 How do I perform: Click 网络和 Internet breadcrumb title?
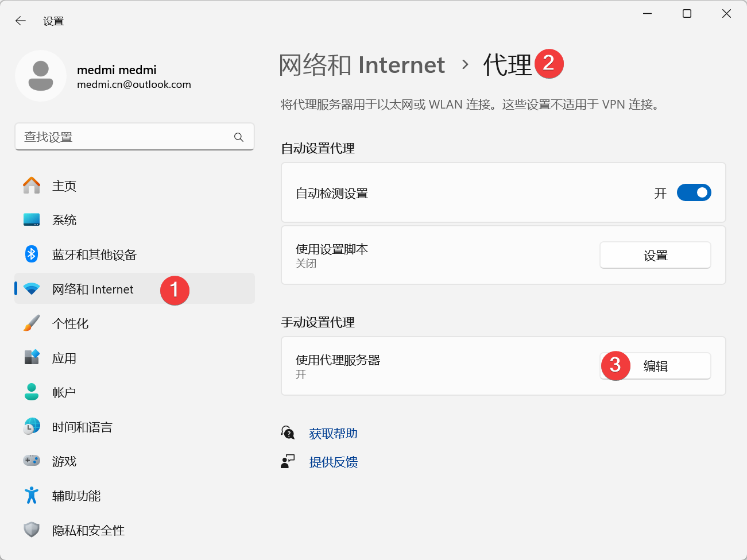tap(362, 65)
